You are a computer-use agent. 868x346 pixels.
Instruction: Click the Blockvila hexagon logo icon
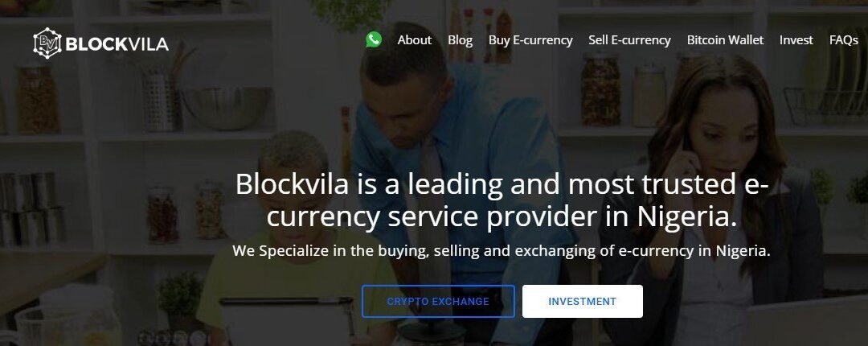pos(47,43)
